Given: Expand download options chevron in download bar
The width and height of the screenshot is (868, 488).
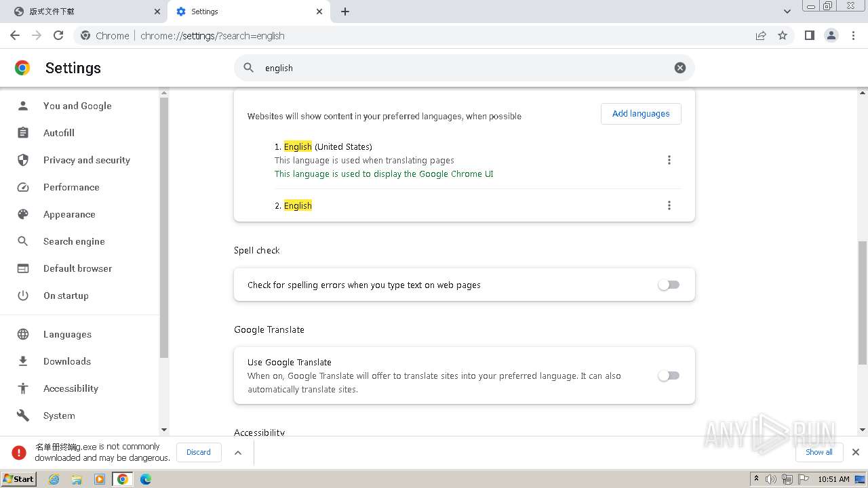Looking at the screenshot, I should click(238, 453).
